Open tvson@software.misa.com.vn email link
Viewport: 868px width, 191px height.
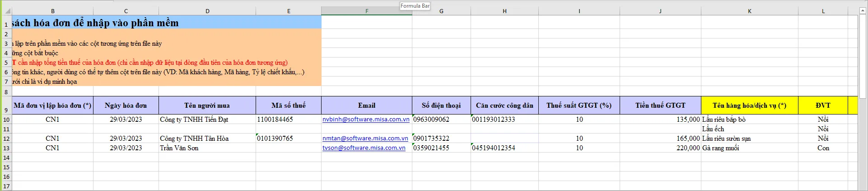(x=364, y=148)
